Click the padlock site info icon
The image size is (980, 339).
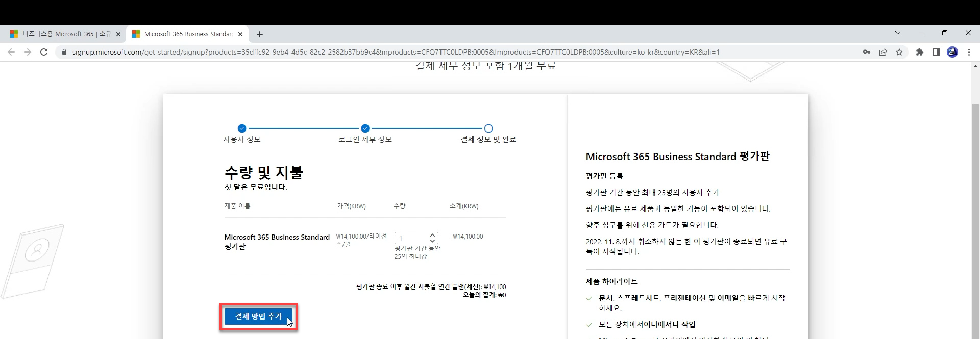click(x=64, y=52)
